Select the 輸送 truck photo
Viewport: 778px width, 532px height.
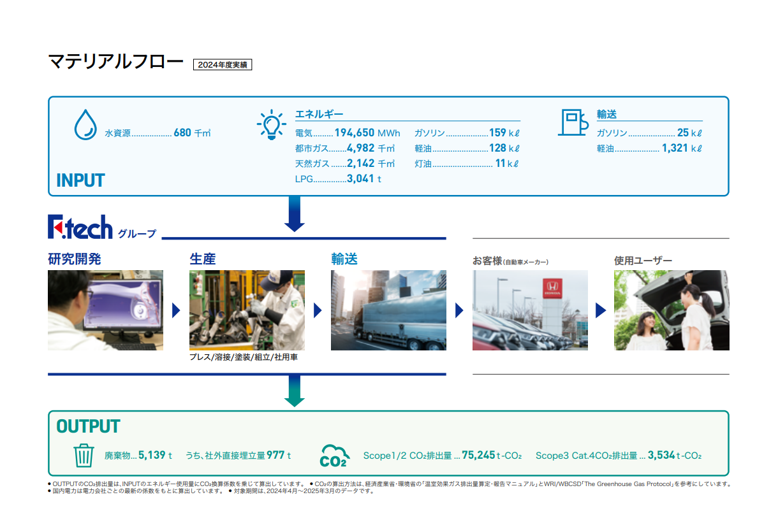tap(388, 310)
